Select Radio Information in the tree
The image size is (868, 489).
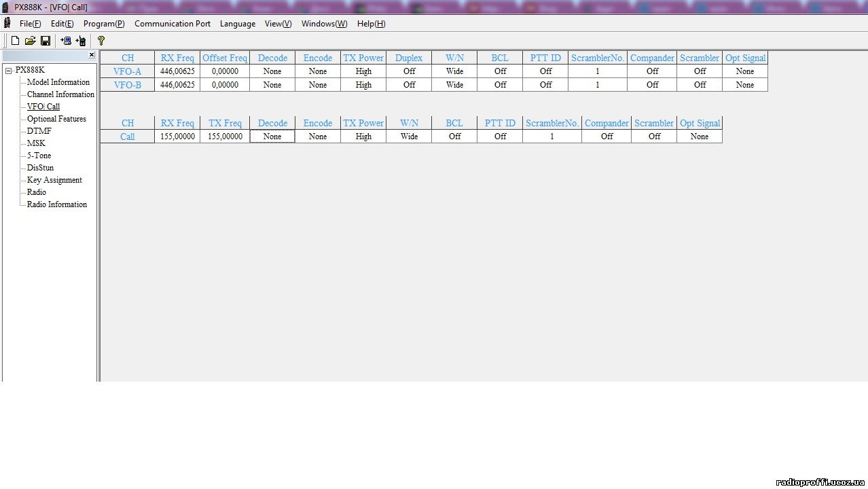pos(57,204)
